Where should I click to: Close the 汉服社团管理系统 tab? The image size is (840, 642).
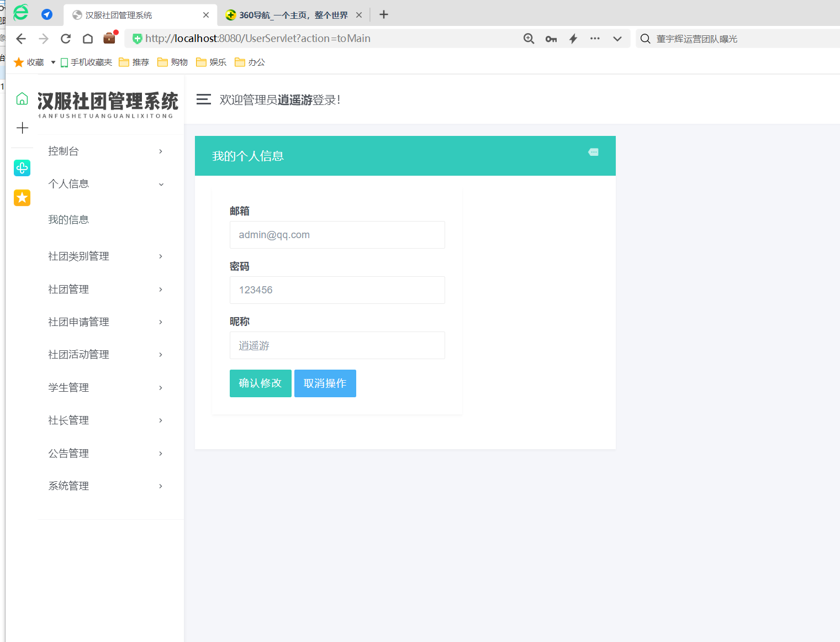[x=206, y=15]
